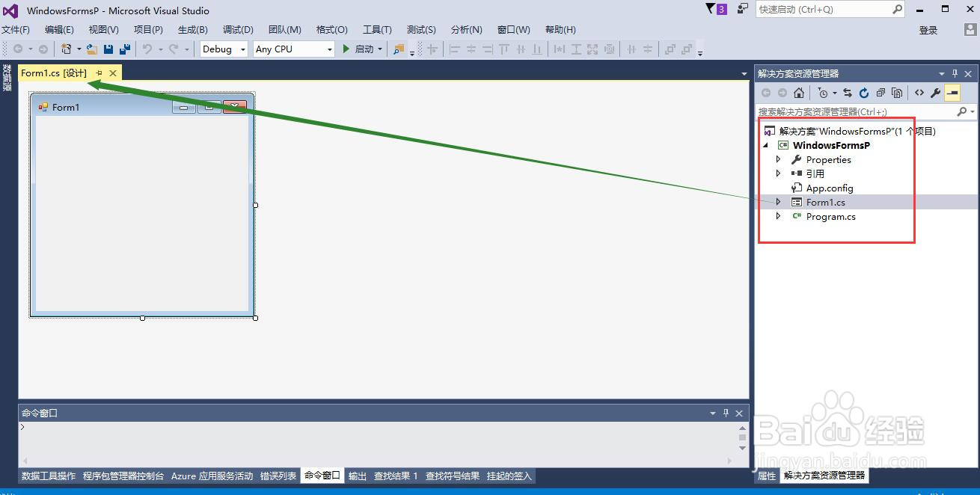Click the 登录 sign-in link
980x495 pixels.
(x=928, y=31)
